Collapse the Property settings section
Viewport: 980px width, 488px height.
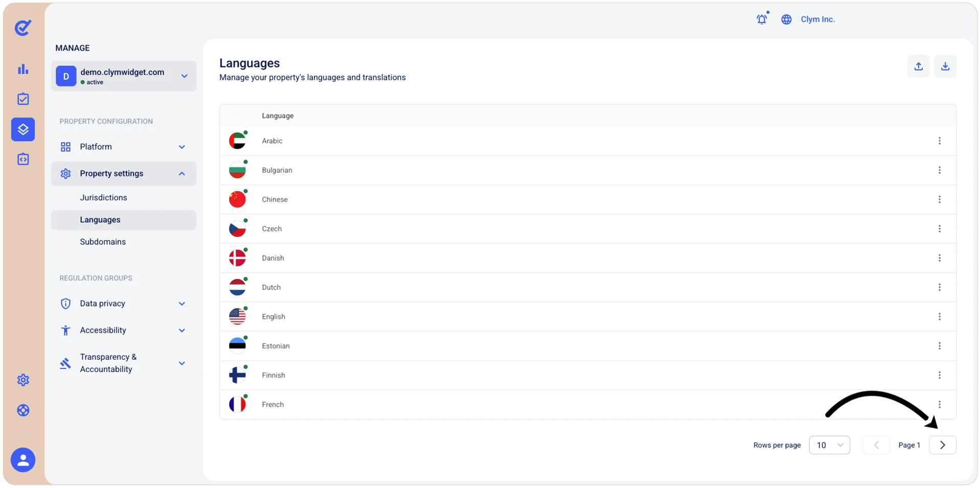pos(124,174)
